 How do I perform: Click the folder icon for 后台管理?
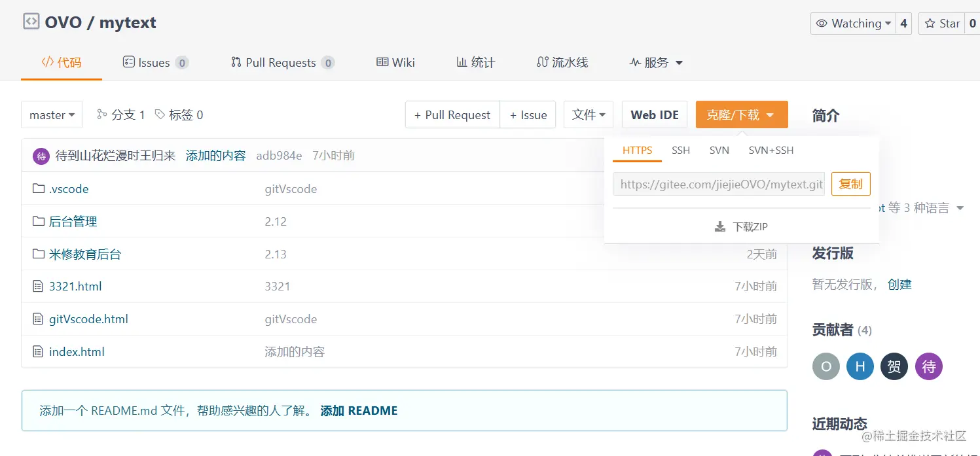[38, 222]
